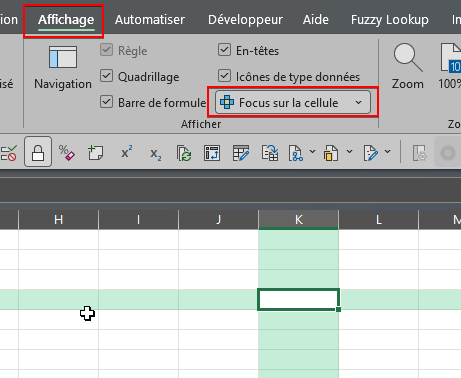
Task: Click the refresh documents icon
Action: pyautogui.click(x=184, y=153)
